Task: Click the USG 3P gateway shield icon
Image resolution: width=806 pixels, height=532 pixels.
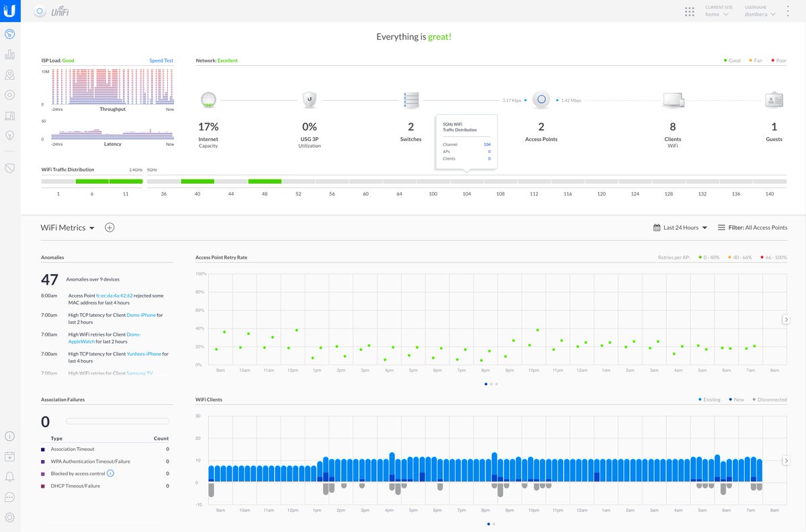Action: [309, 100]
